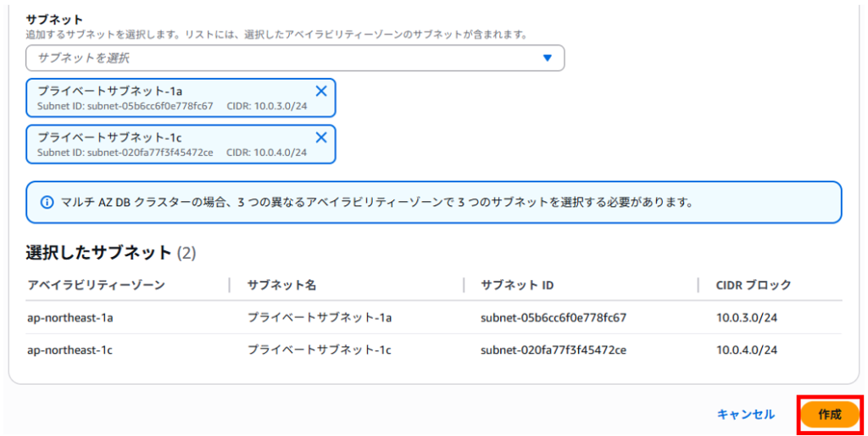Click the キャンセル link
Image resolution: width=868 pixels, height=436 pixels.
pos(746,415)
